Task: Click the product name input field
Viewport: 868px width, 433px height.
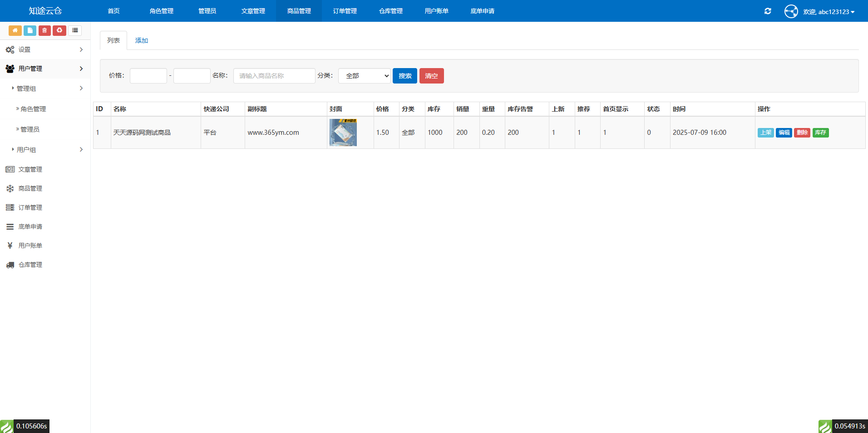Action: (274, 76)
